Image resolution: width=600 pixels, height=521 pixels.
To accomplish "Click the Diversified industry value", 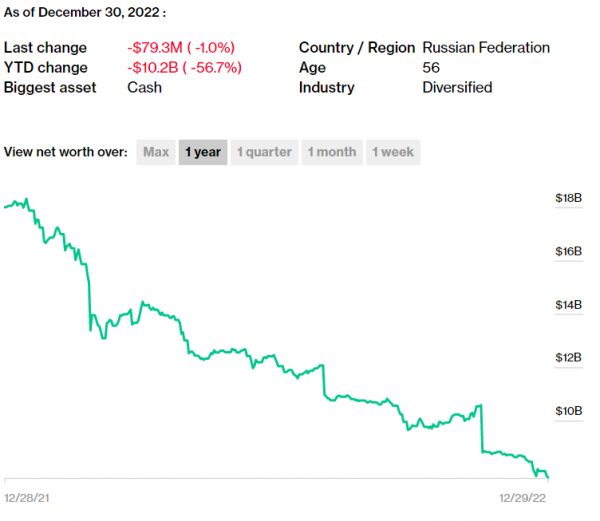I will [x=457, y=88].
